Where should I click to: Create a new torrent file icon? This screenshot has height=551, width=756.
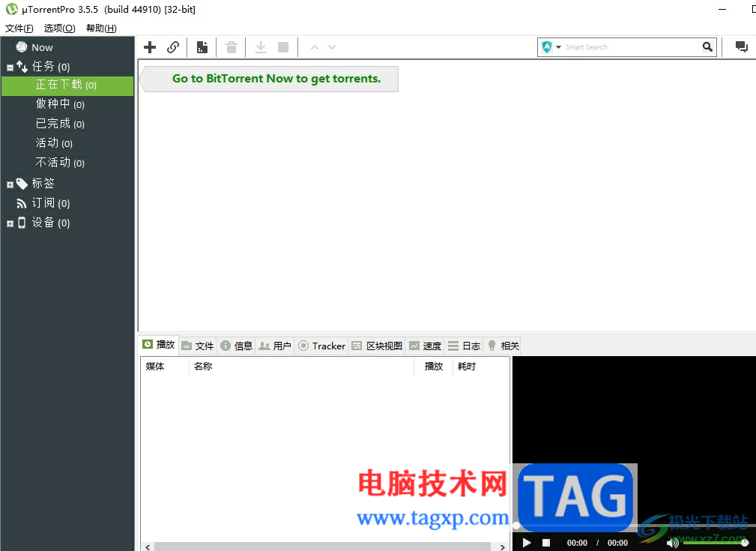[x=202, y=47]
